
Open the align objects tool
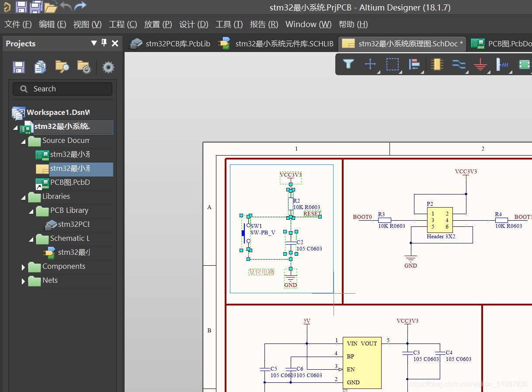click(x=414, y=65)
